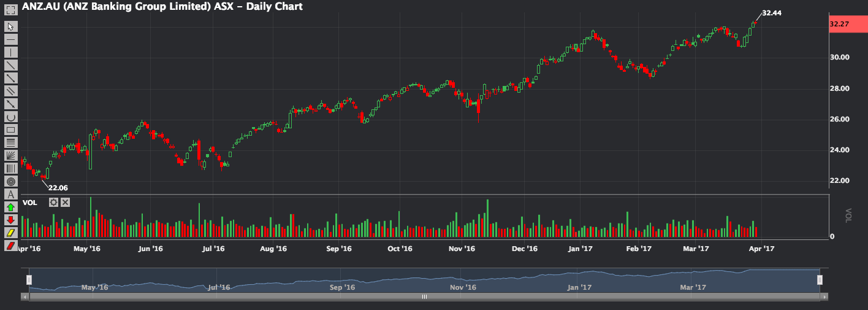Click the 30.00 price axis label
Image resolution: width=868 pixels, height=310 pixels.
pos(839,58)
